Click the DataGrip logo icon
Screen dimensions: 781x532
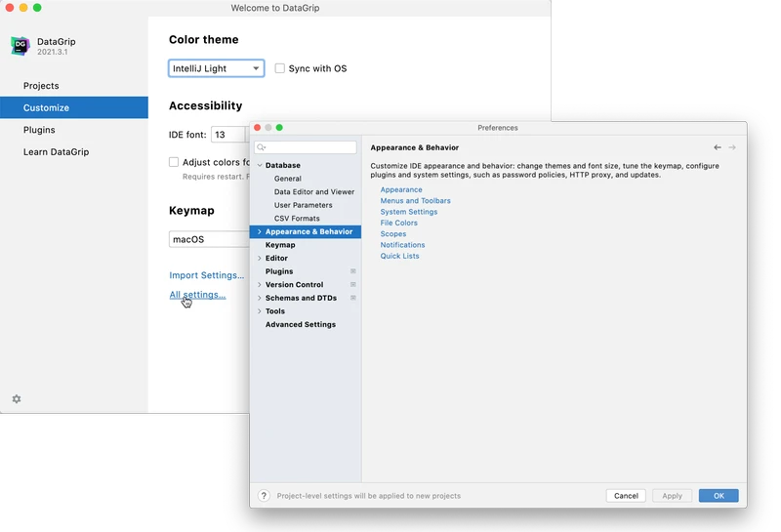point(20,46)
